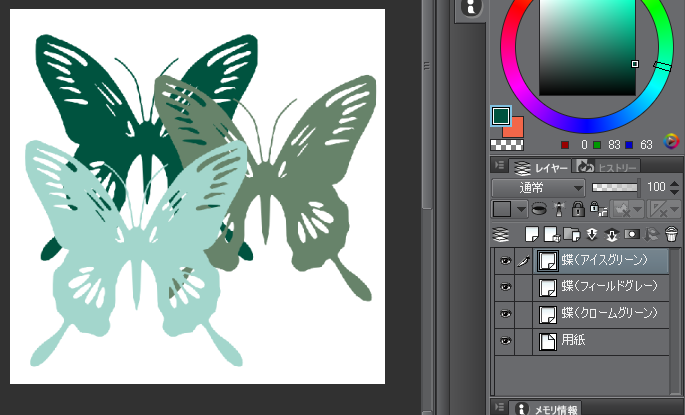Screen dimensions: 685x415
Task: Click hue ring selector handle
Action: pyautogui.click(x=662, y=66)
